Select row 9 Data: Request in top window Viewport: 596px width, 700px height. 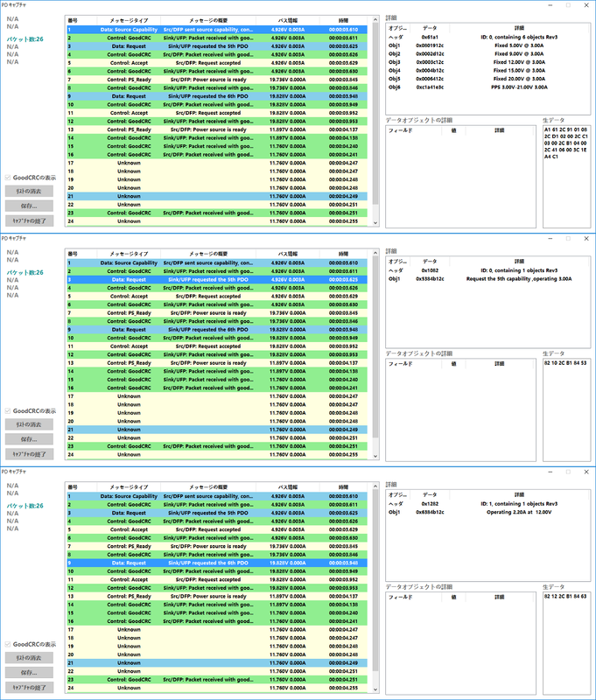pyautogui.click(x=217, y=96)
